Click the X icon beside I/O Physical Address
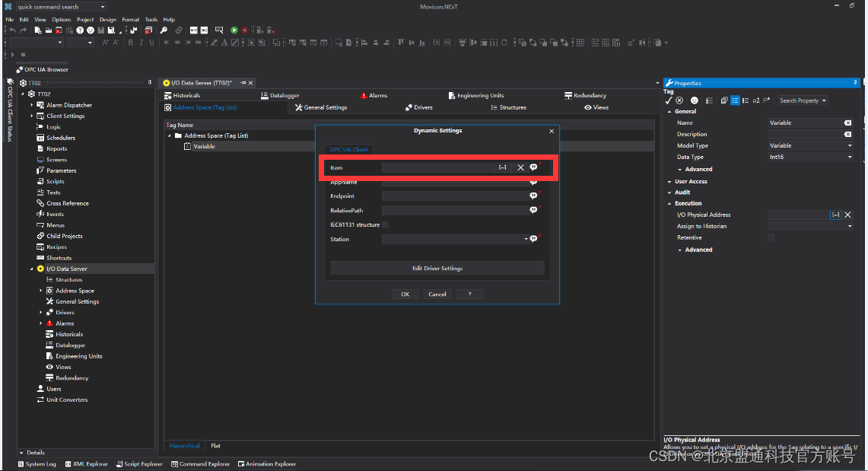The width and height of the screenshot is (868, 471). click(847, 215)
